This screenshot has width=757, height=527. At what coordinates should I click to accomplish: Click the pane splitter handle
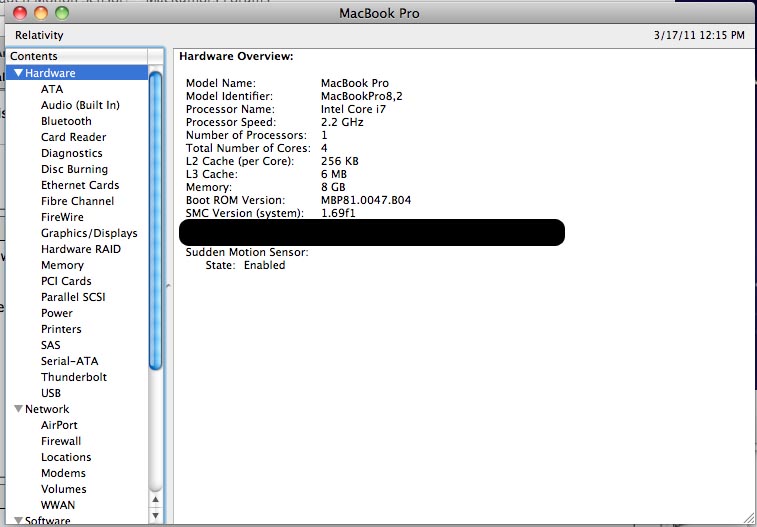(x=168, y=286)
